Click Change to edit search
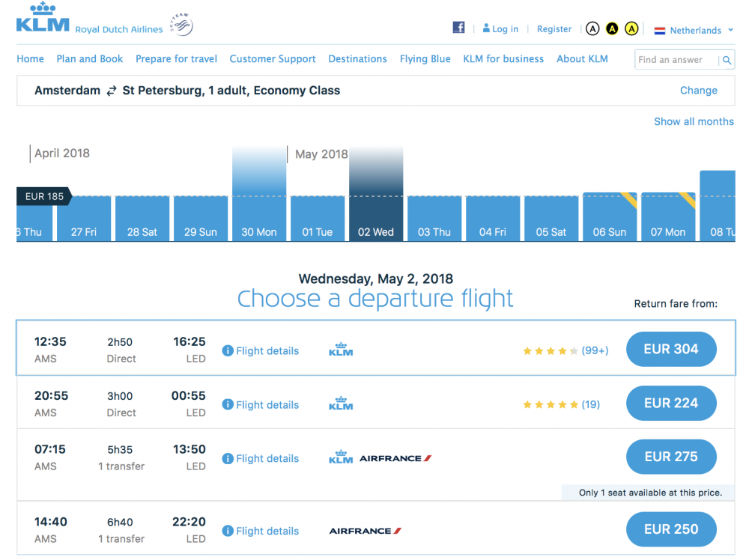Screen dimensions: 749x560 click(x=699, y=91)
